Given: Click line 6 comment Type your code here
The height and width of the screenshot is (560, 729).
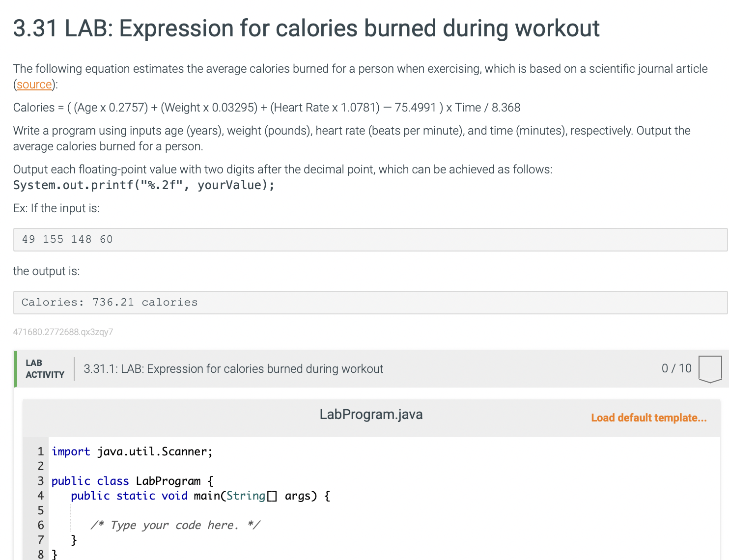Looking at the screenshot, I should tap(175, 525).
